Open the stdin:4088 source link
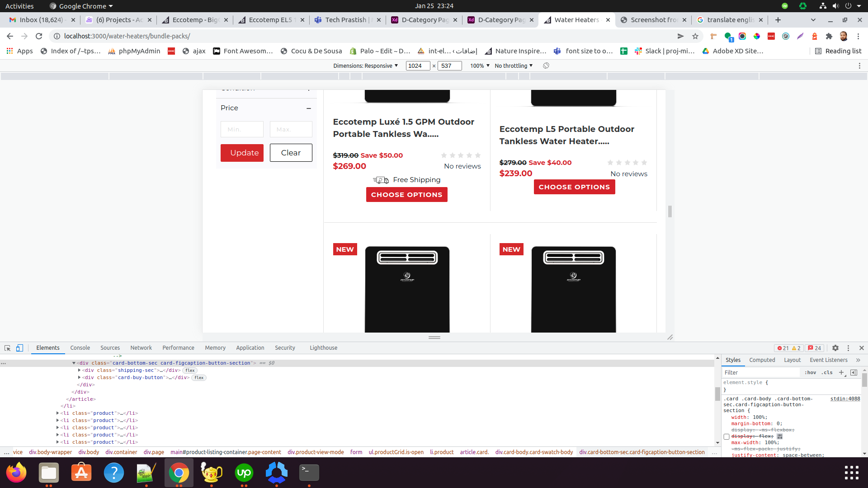This screenshot has width=868, height=488. (845, 399)
